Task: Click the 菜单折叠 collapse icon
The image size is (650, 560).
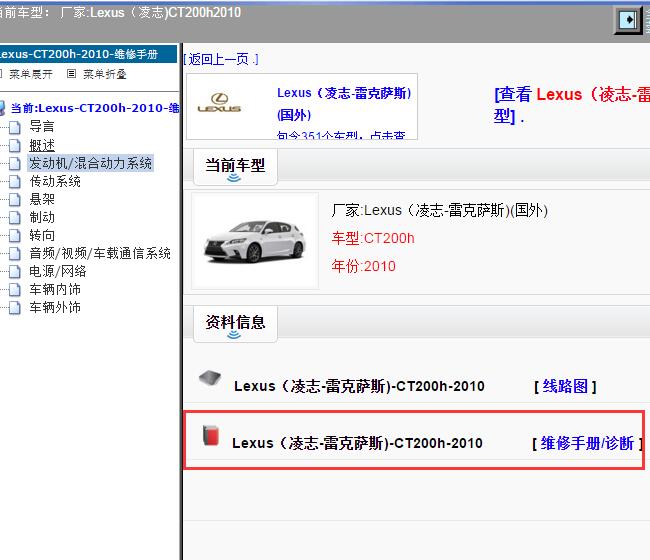Action: tap(71, 74)
